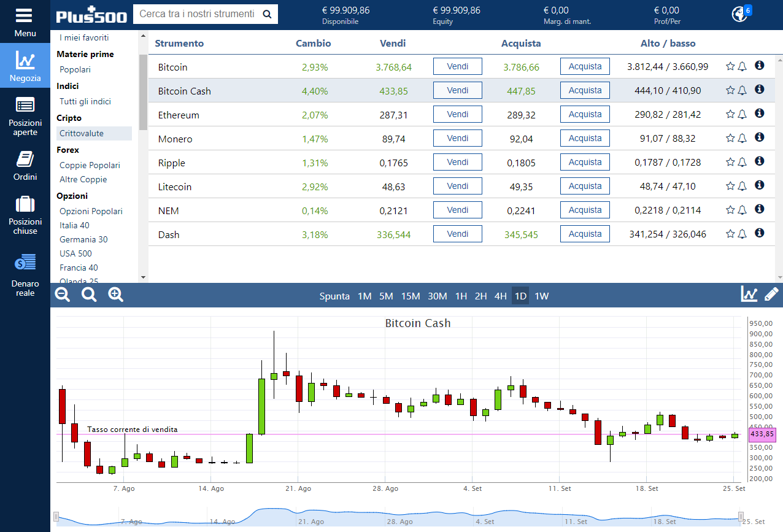
Task: Open the globe notifications icon
Action: click(740, 13)
